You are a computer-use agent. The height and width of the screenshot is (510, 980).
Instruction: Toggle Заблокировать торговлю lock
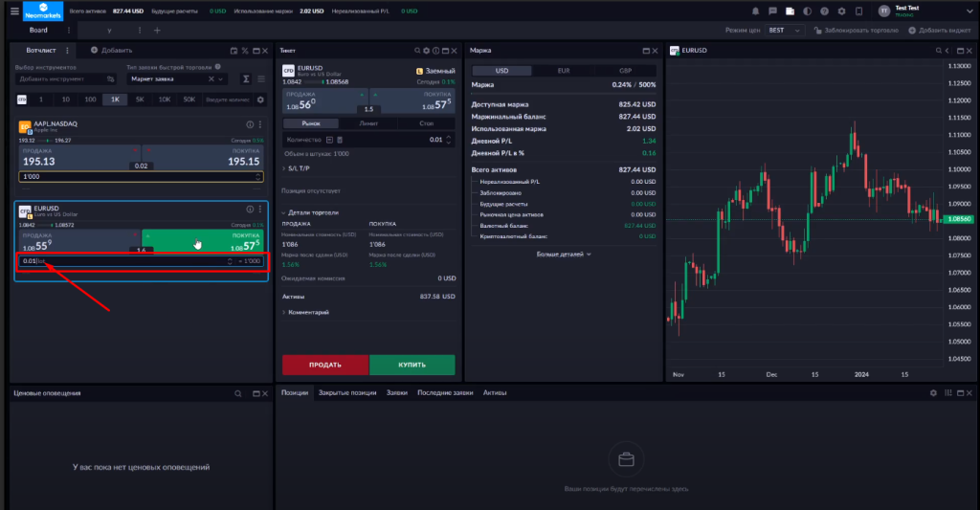point(856,30)
